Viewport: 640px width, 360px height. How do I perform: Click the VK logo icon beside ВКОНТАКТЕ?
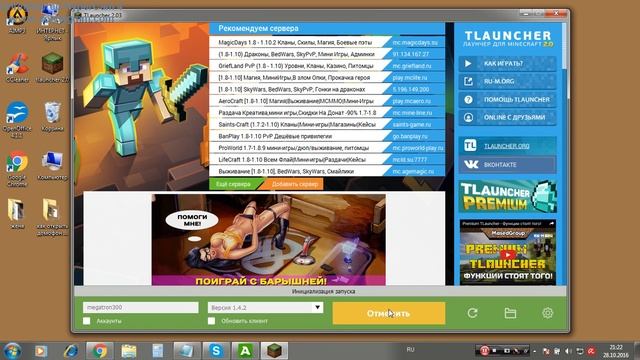[471, 164]
